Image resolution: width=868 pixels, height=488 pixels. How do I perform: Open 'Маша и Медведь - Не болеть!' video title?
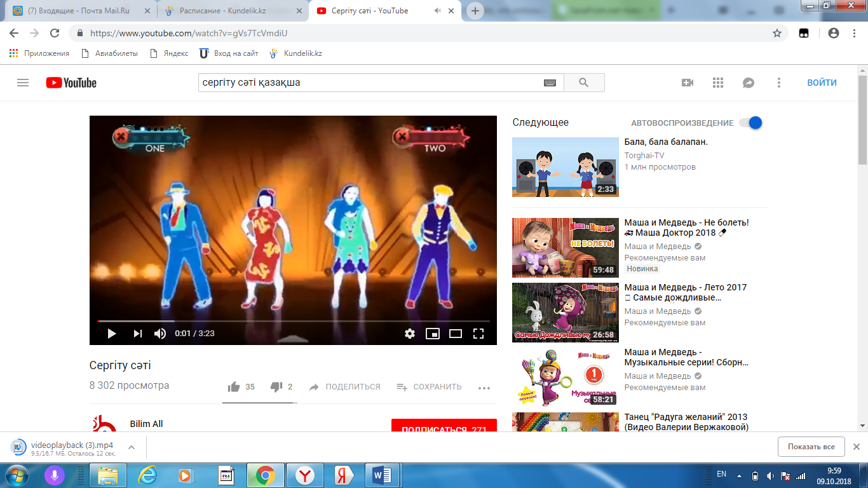tap(686, 227)
